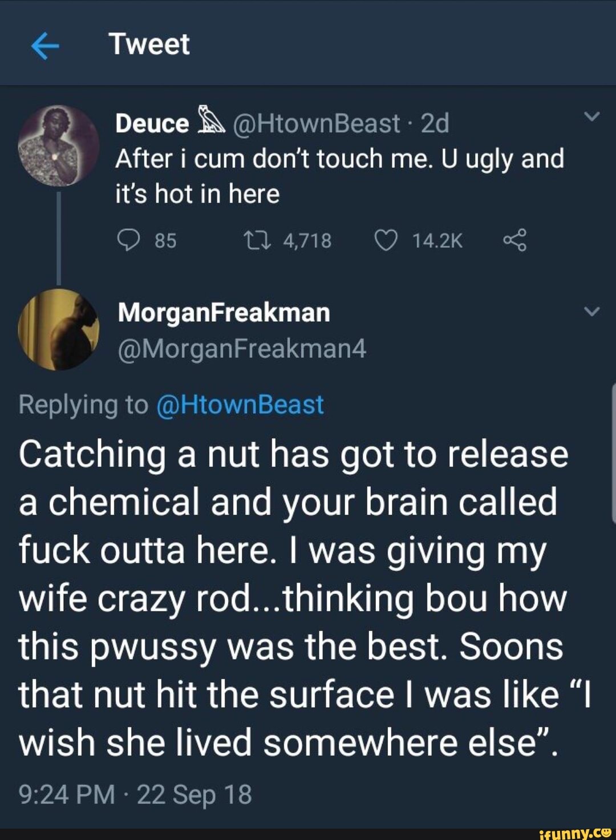Click the MorganFreakman display name
This screenshot has width=616, height=840.
coord(224,313)
